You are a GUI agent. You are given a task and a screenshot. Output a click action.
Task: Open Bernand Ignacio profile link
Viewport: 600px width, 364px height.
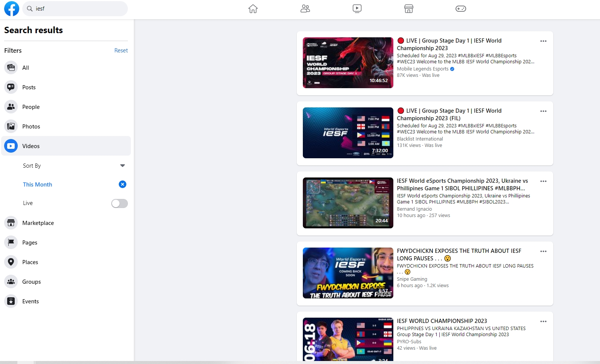point(414,209)
